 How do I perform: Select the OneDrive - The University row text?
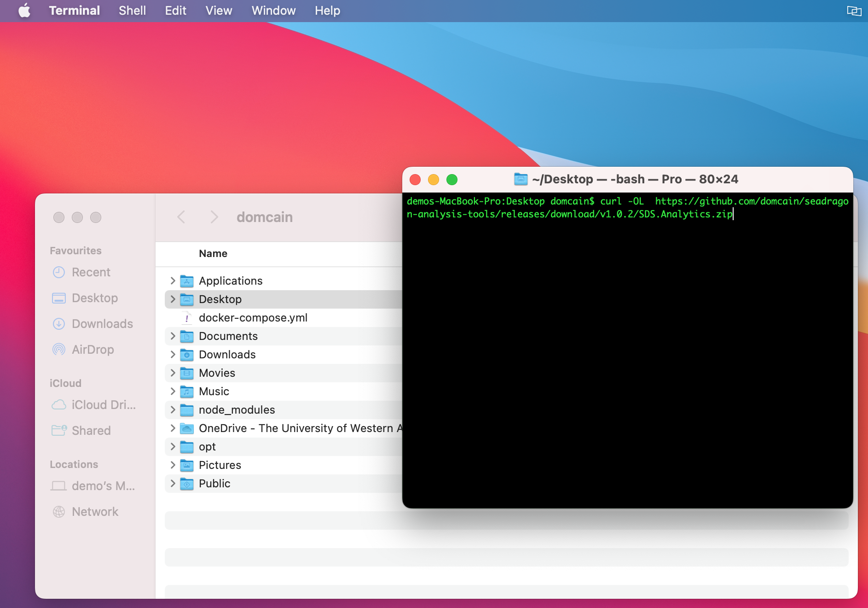point(301,428)
